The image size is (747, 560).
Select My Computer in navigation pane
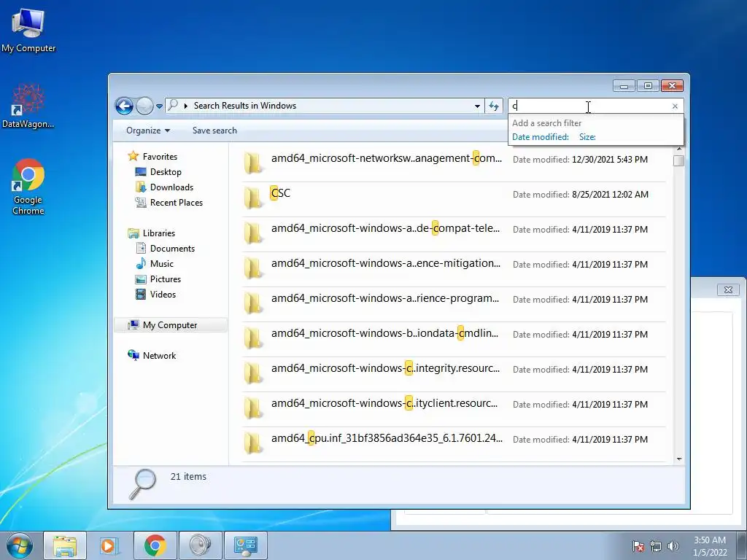(169, 325)
